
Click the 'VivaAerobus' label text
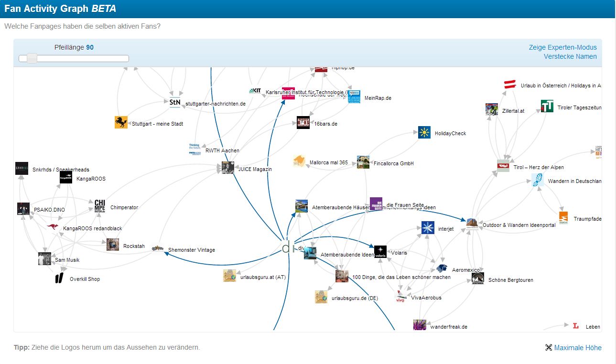click(x=426, y=298)
